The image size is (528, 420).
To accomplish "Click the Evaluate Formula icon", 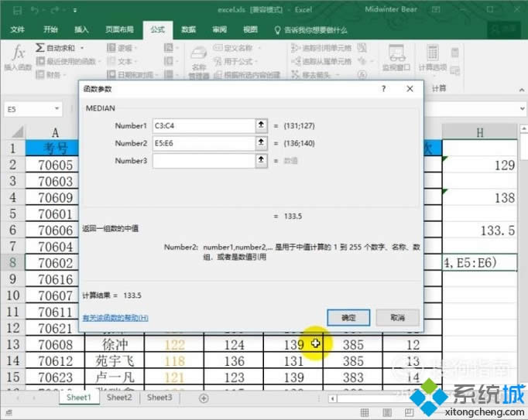I will (362, 74).
